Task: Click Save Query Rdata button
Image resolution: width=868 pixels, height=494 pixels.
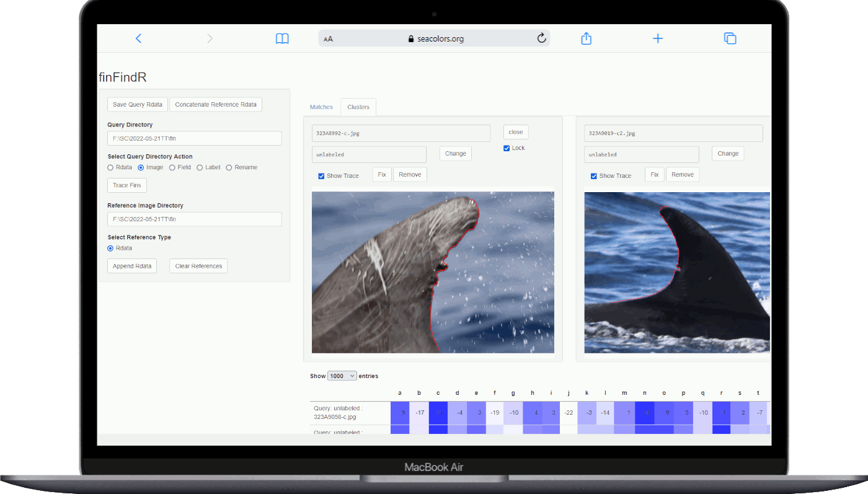Action: point(137,105)
